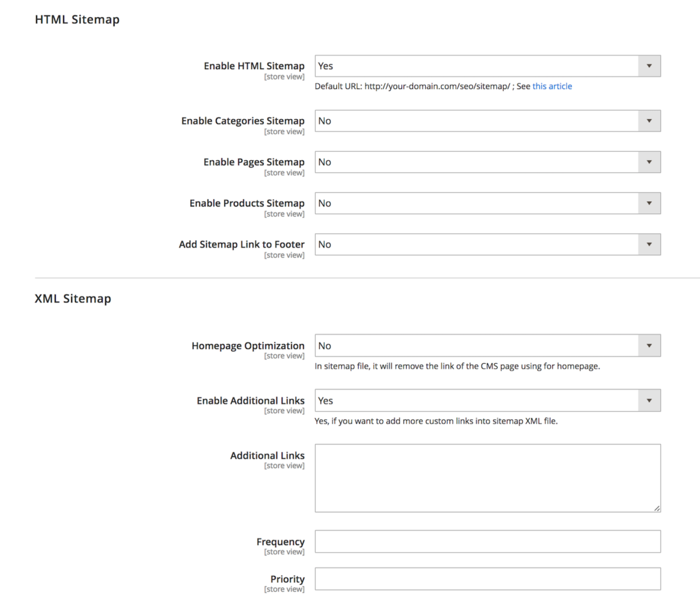700x604 pixels.
Task: Click the Enable Products Sitemap dropdown arrow
Action: pyautogui.click(x=649, y=203)
